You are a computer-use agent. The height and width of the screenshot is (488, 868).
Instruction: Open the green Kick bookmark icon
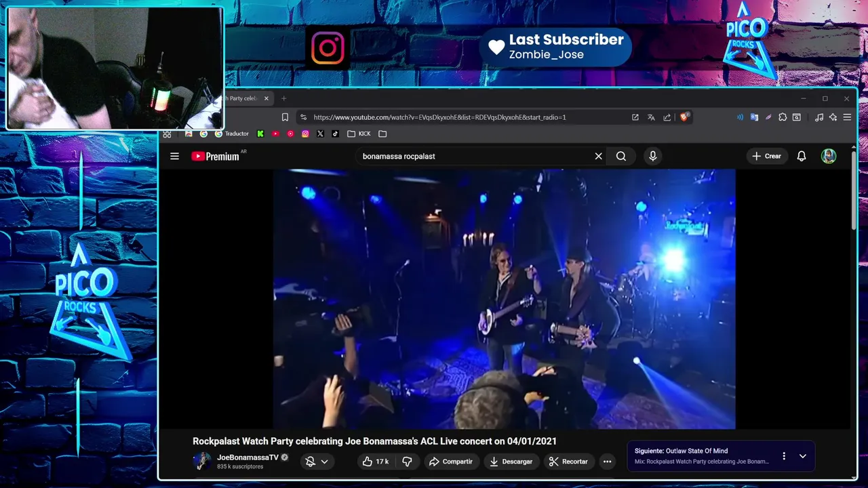click(260, 134)
